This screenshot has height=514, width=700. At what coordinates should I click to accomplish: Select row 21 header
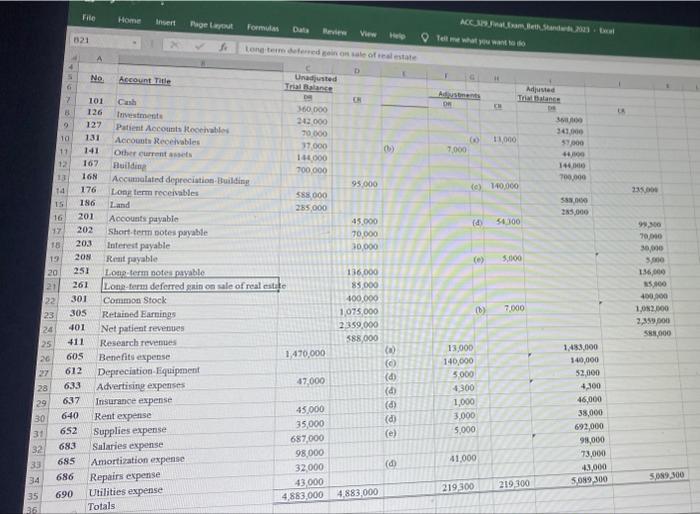pyautogui.click(x=50, y=286)
